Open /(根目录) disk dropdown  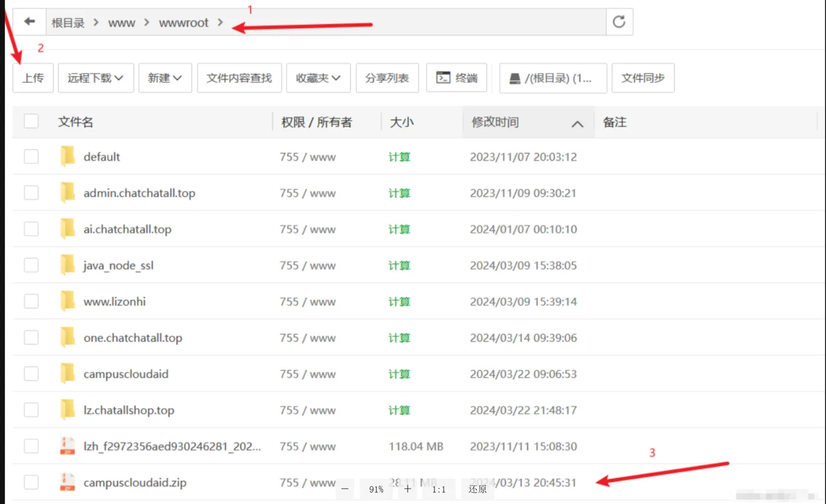pos(553,78)
